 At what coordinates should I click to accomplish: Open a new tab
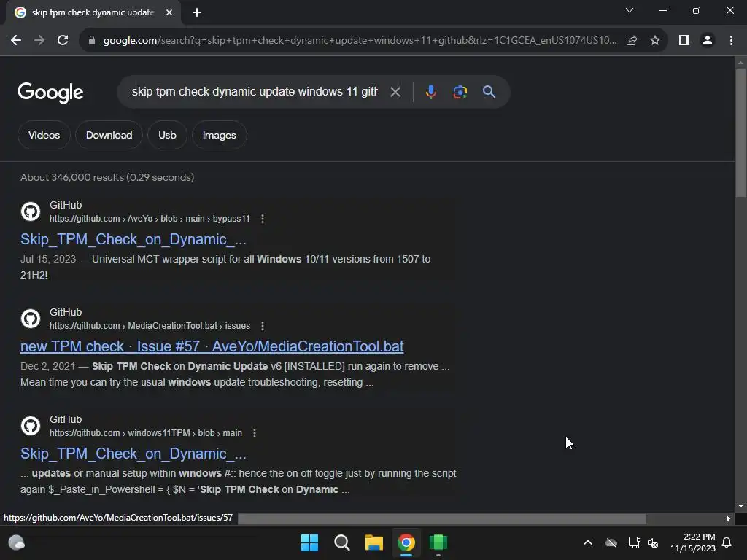pyautogui.click(x=197, y=12)
